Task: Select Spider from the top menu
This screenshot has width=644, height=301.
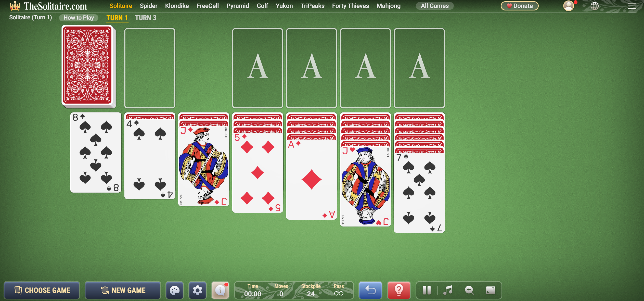Action: [149, 6]
